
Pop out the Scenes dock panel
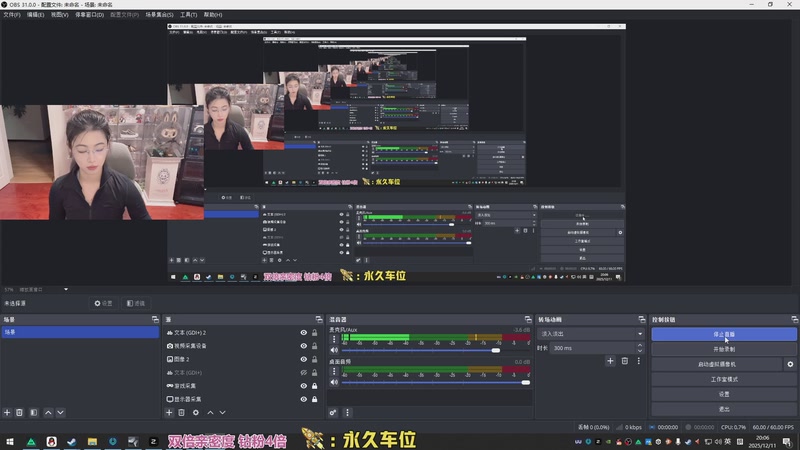(155, 319)
